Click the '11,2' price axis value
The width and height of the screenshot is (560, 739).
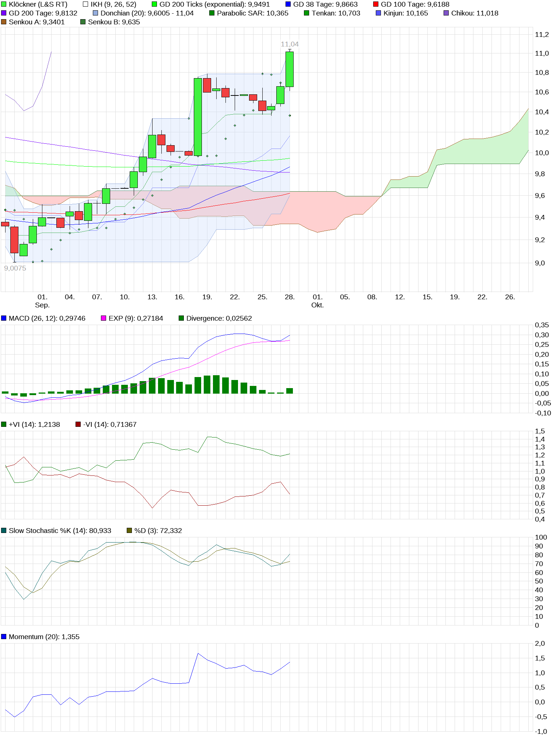542,35
